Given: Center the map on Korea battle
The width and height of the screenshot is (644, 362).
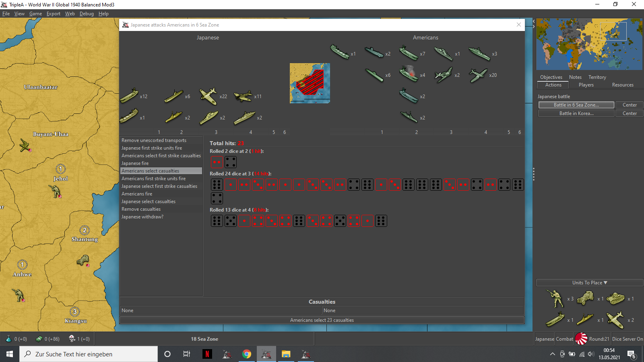Looking at the screenshot, I should (x=630, y=113).
